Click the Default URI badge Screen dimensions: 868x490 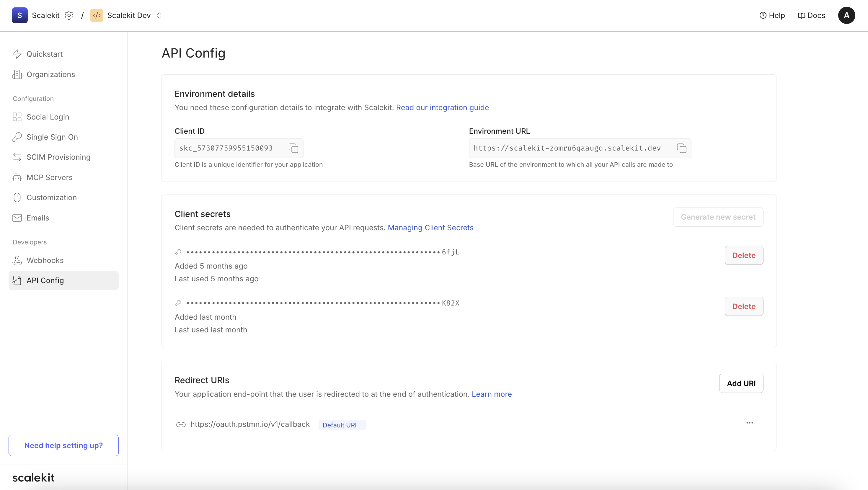point(342,425)
